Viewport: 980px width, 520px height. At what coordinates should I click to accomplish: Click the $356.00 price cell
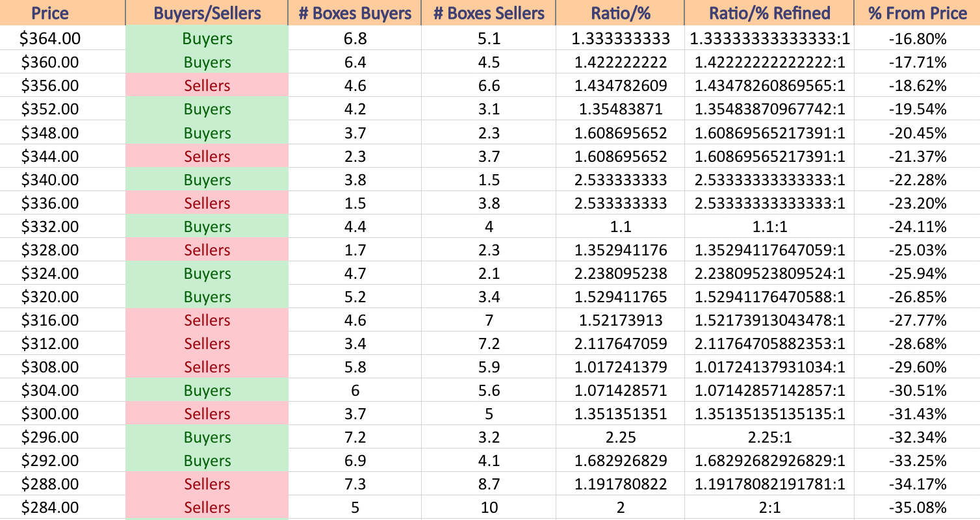pyautogui.click(x=62, y=86)
